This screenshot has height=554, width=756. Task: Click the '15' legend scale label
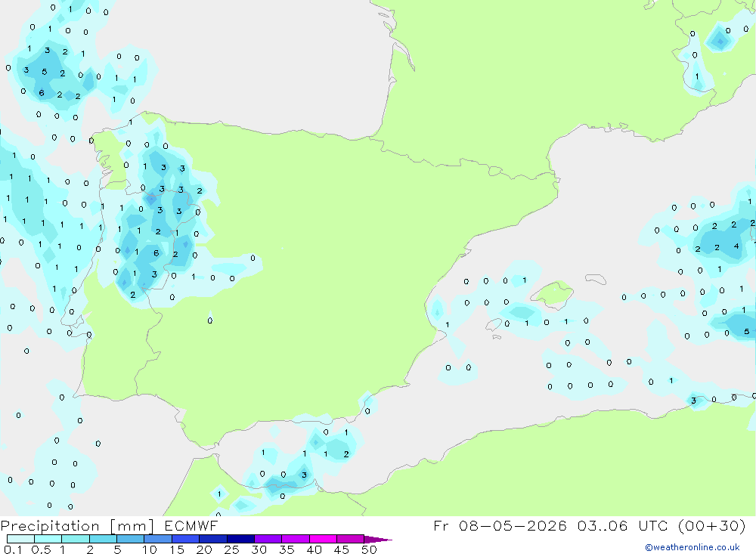(177, 549)
